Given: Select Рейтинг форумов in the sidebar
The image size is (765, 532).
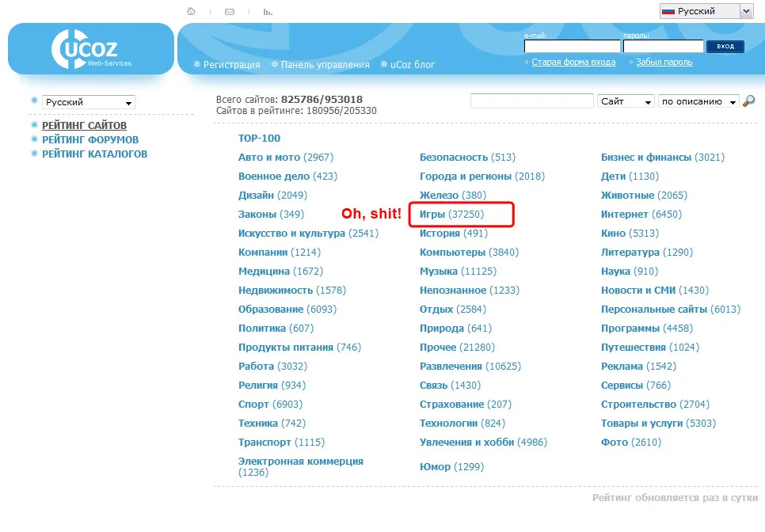Looking at the screenshot, I should pos(90,139).
